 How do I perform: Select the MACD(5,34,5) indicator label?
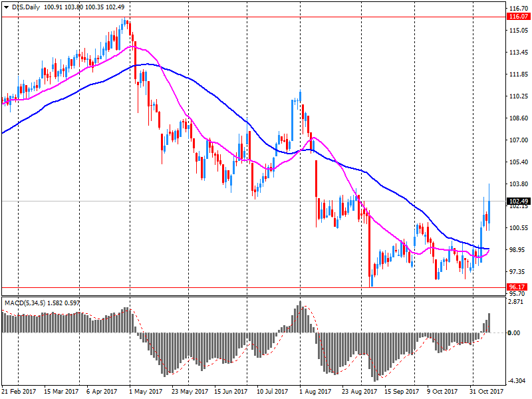[25, 303]
